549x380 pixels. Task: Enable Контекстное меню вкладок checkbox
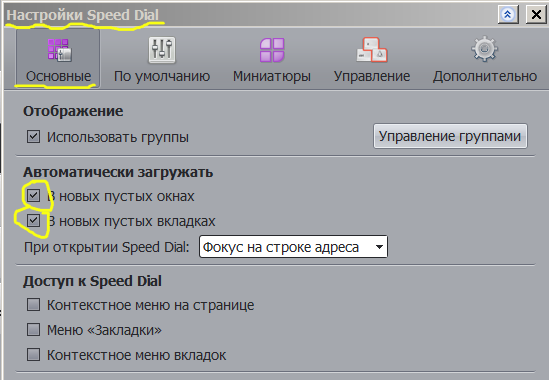click(x=33, y=354)
